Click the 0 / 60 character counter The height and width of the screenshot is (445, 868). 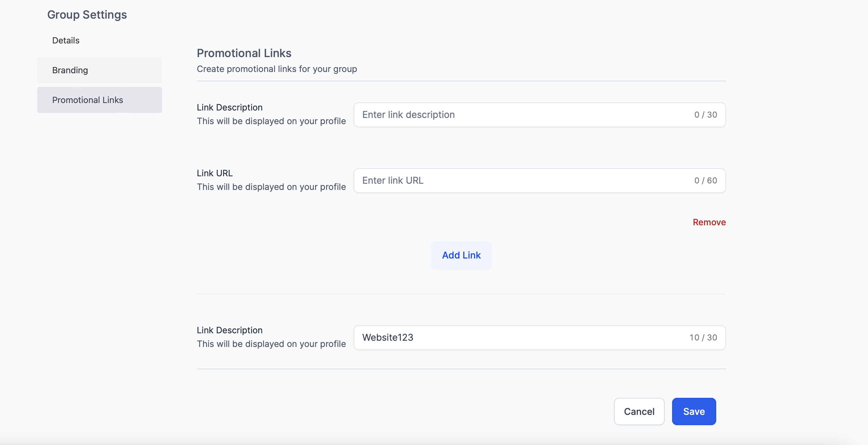(706, 181)
